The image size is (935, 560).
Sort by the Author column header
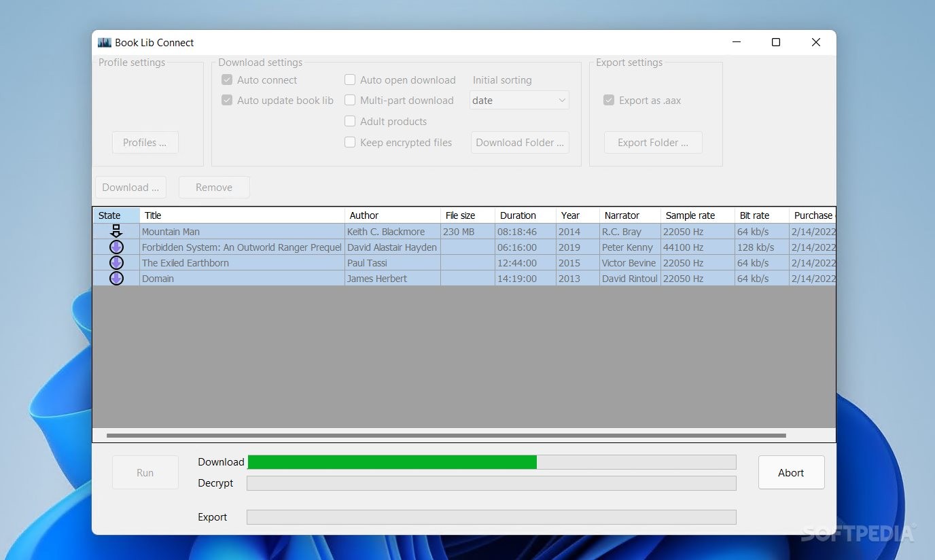click(x=392, y=215)
